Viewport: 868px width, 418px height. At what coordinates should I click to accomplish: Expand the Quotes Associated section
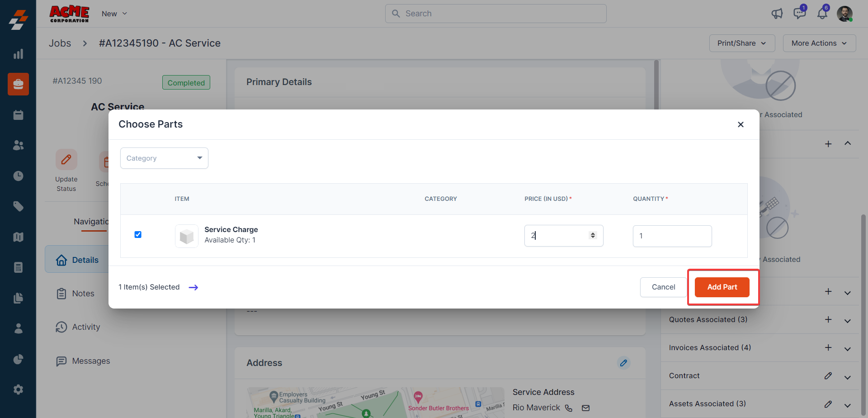click(847, 320)
